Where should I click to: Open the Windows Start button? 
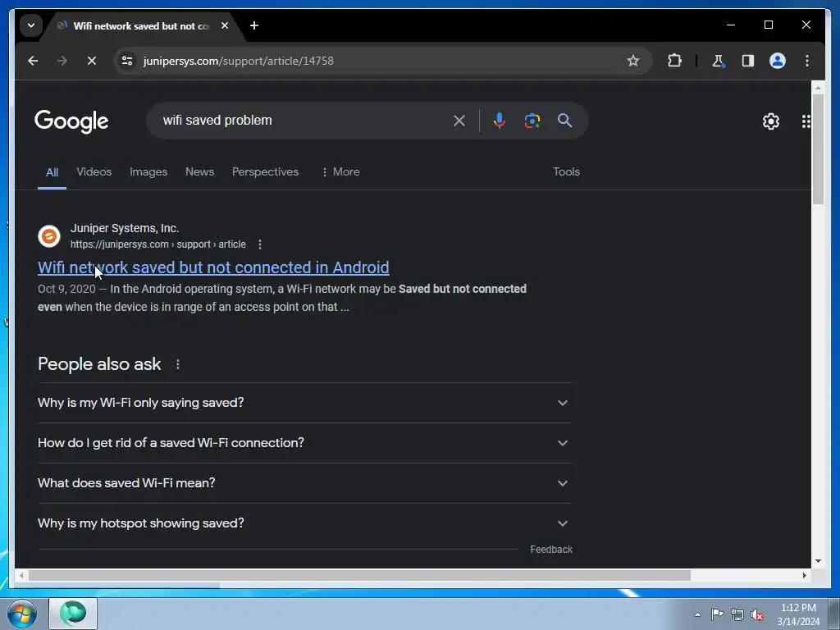21,614
